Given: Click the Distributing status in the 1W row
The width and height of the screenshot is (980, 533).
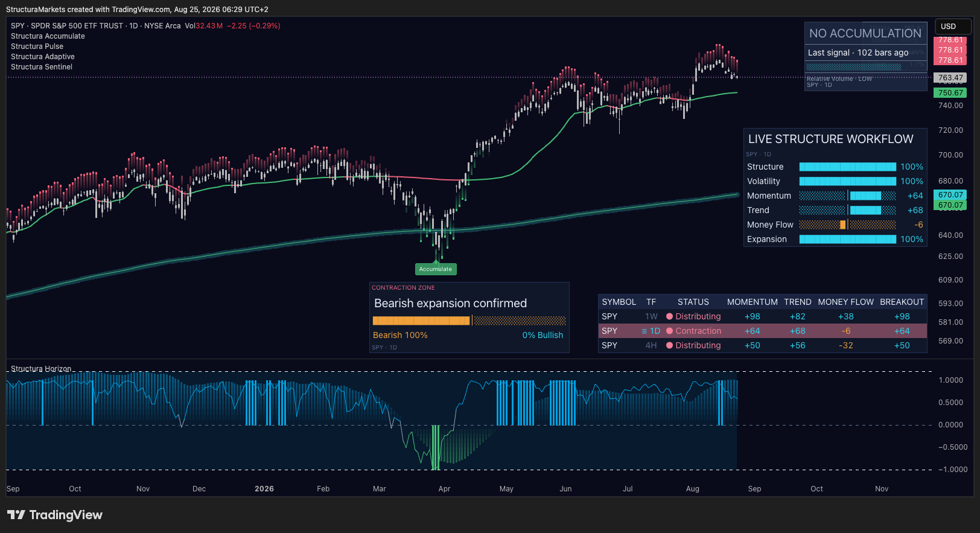Looking at the screenshot, I should coord(698,316).
